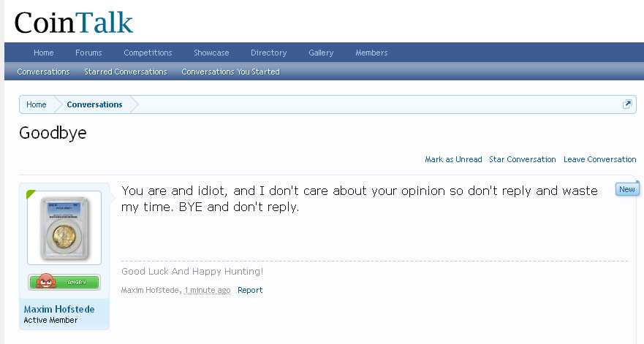Click the Home breadcrumb
Screen dimensions: 644x344
pos(36,104)
